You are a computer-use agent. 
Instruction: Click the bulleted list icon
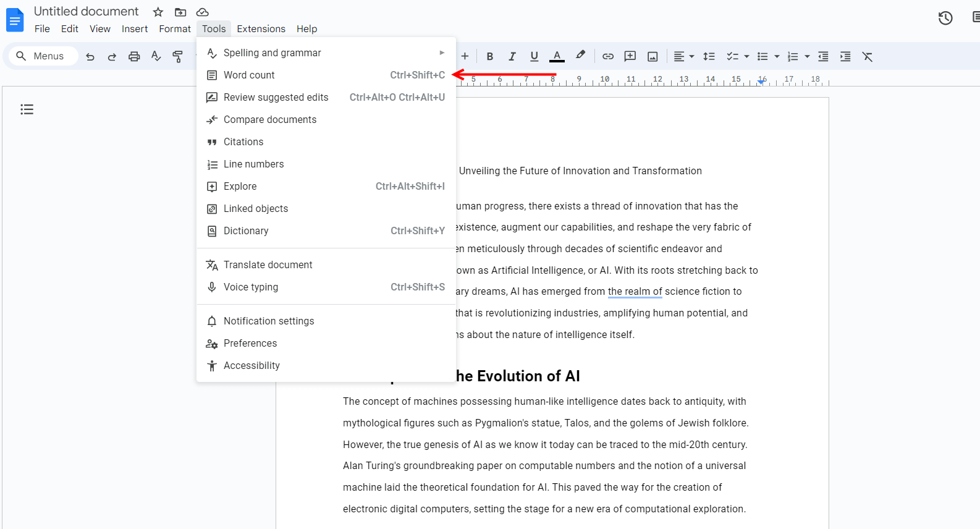click(762, 56)
